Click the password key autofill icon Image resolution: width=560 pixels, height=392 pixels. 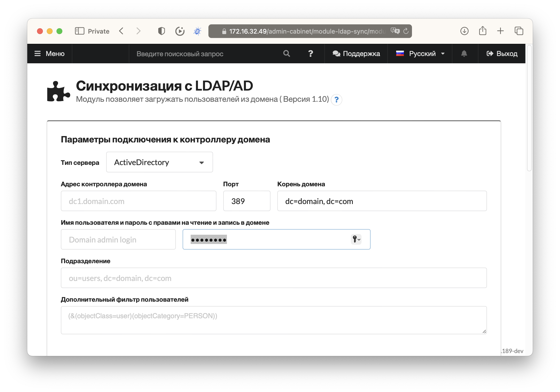[x=356, y=239]
